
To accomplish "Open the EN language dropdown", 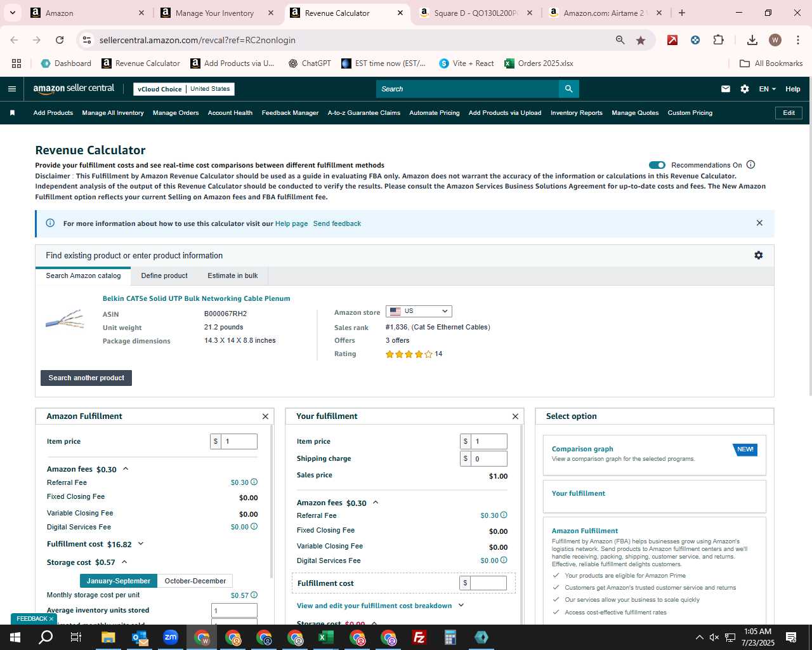I will (767, 89).
